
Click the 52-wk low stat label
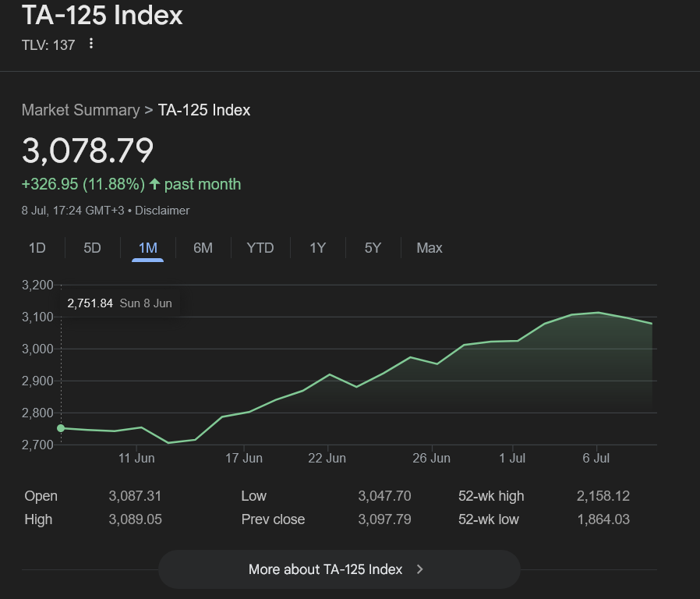click(489, 519)
